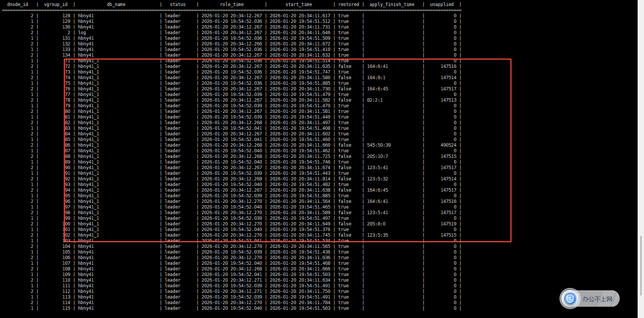This screenshot has height=318, width=644.
Task: Click the dnode_id column header
Action: (18, 4)
